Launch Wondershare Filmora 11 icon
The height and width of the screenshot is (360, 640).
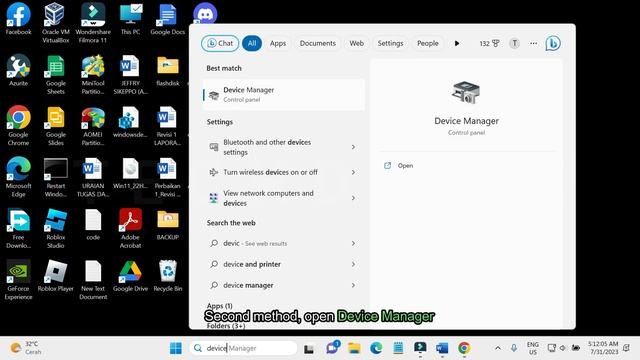93,23
